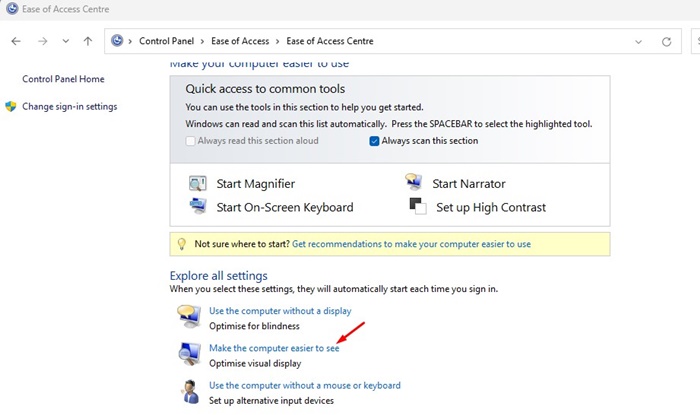Go up one level with Up arrow
This screenshot has height=415, width=700.
click(88, 41)
